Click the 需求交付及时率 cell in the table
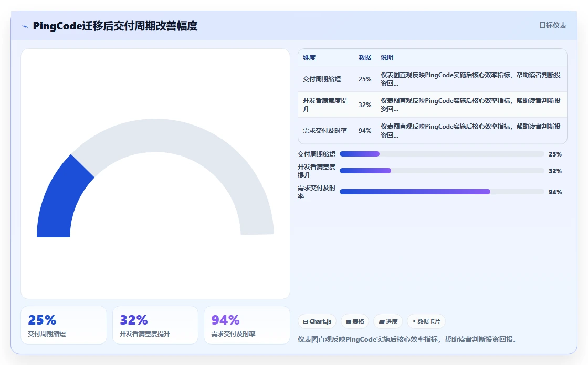Screen dimensions: 588x365 [x=325, y=131]
